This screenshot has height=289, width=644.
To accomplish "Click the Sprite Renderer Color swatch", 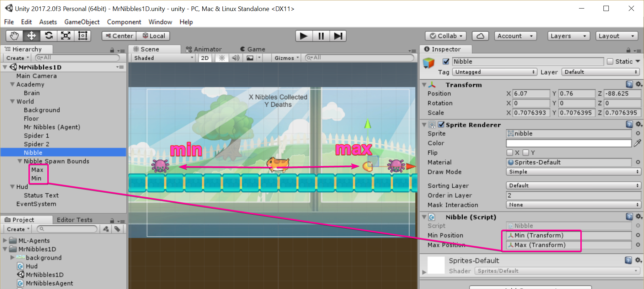I will pyautogui.click(x=568, y=143).
